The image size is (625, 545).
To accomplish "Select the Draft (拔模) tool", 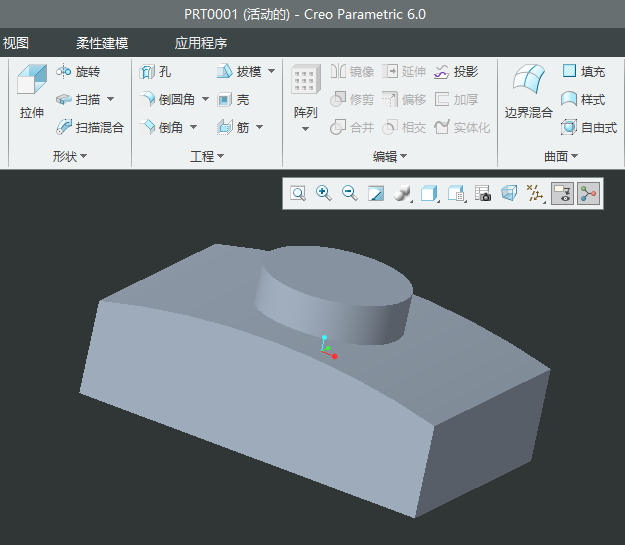I will 239,72.
